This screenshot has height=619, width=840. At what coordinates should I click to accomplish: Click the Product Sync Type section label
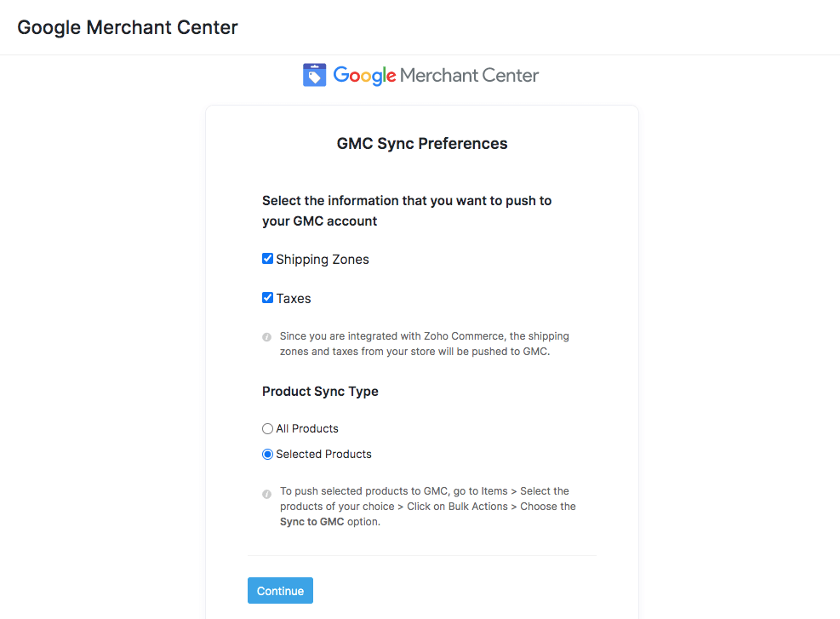(320, 391)
